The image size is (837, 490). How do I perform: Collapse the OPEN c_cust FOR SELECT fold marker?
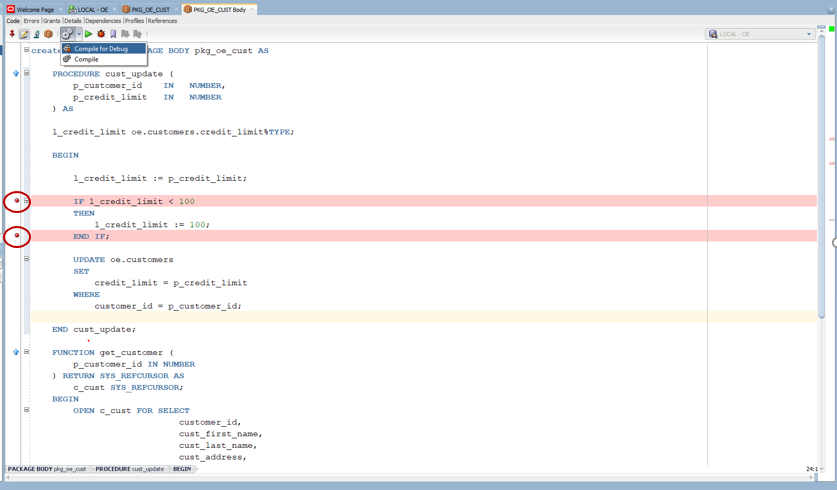point(26,410)
